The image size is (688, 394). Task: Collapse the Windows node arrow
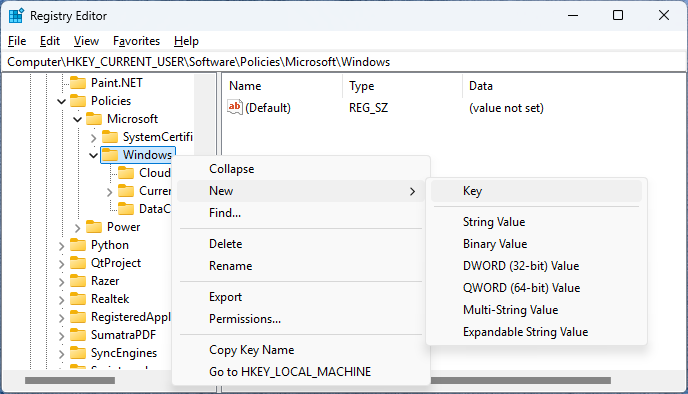[93, 155]
